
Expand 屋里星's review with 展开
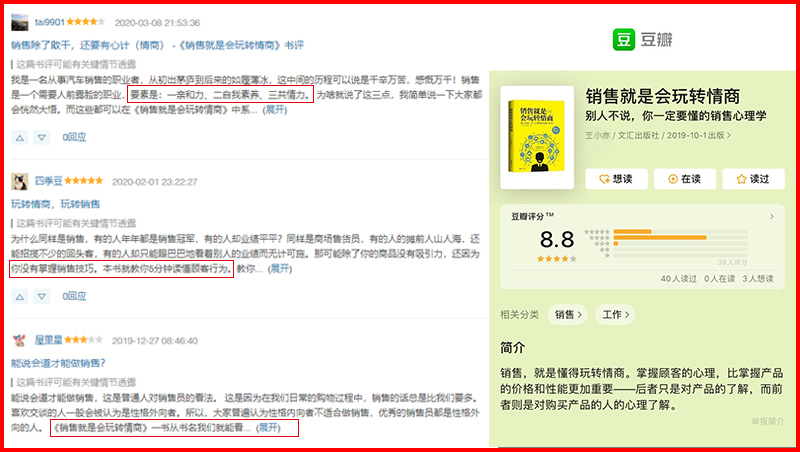point(268,428)
